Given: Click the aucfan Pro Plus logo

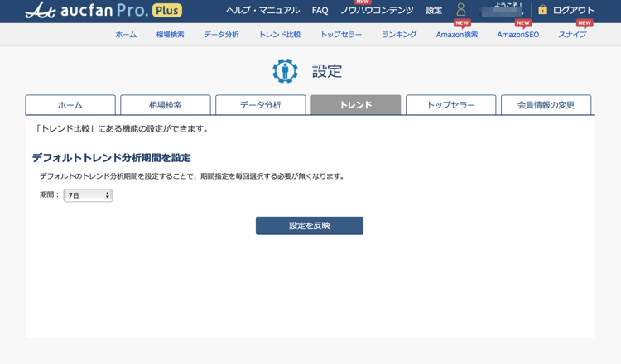Looking at the screenshot, I should click(x=103, y=11).
